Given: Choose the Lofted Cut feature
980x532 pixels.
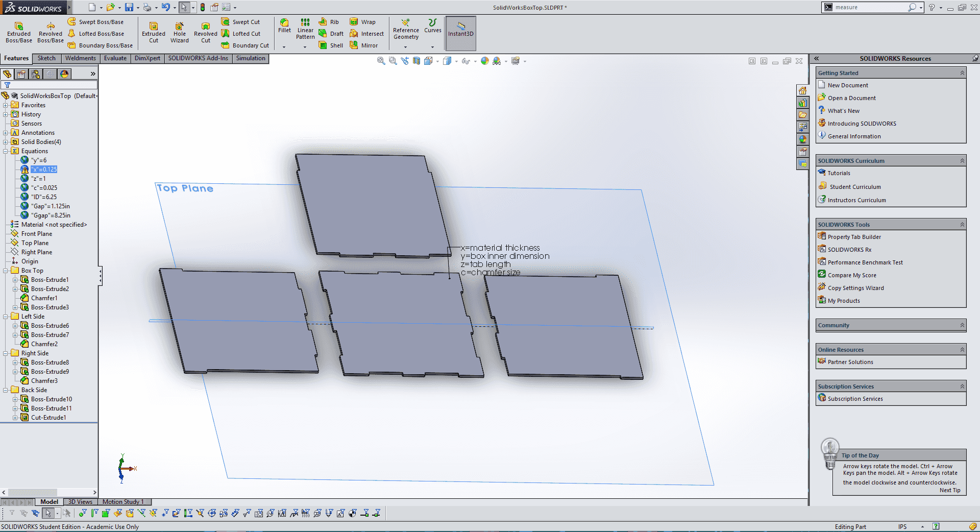Looking at the screenshot, I should point(240,34).
